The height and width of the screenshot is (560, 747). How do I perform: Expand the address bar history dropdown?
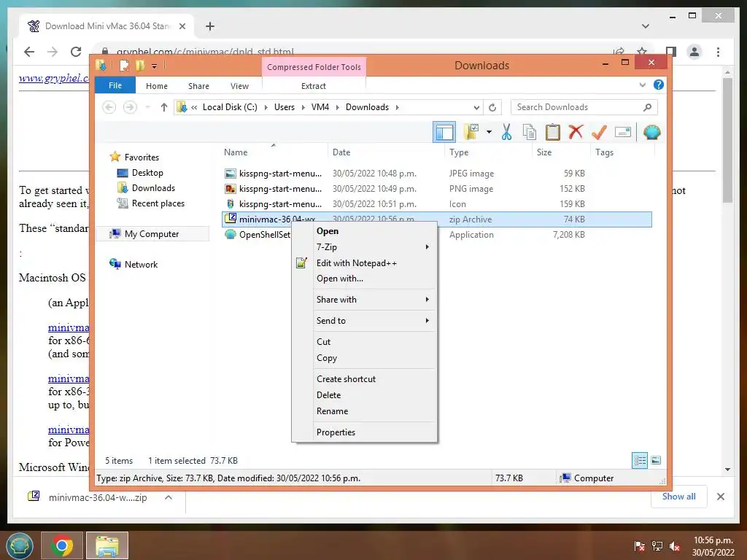pos(476,108)
